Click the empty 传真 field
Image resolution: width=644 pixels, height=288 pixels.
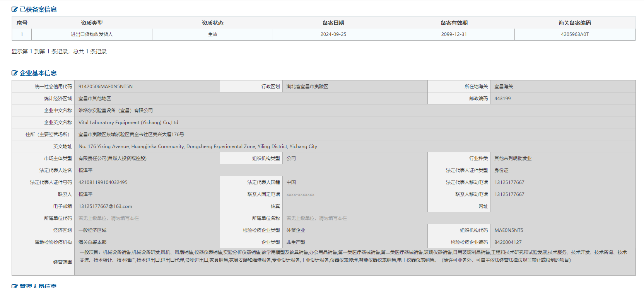[x=355, y=206]
